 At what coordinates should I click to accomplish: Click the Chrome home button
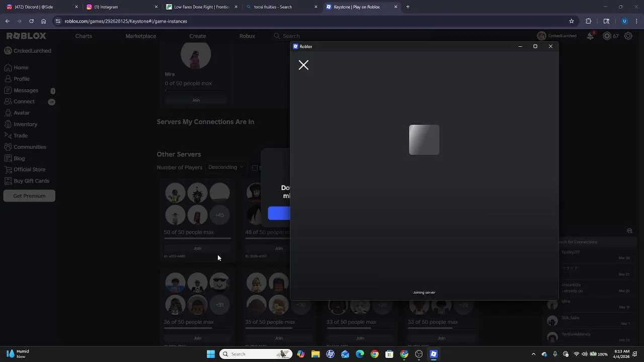point(43,21)
